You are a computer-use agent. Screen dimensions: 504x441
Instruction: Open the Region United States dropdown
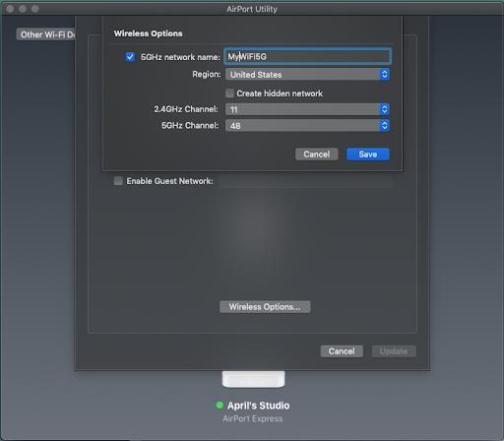click(x=307, y=75)
